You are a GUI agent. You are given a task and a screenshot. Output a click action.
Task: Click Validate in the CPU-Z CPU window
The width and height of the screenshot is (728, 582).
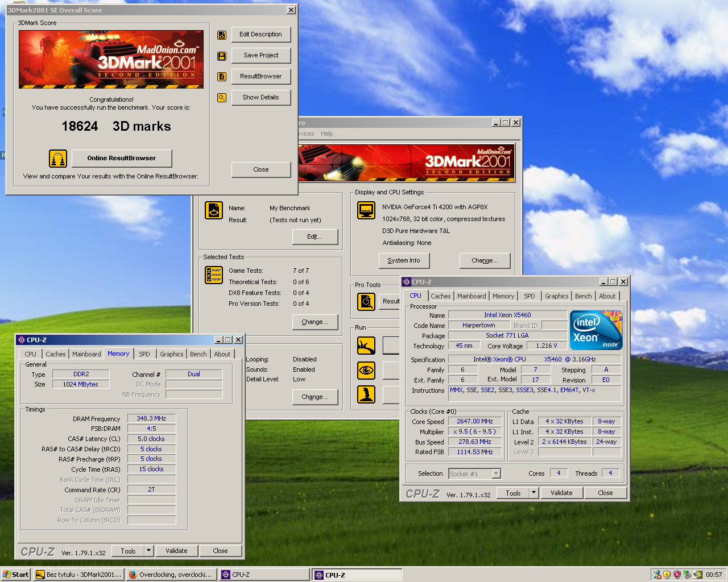click(561, 493)
